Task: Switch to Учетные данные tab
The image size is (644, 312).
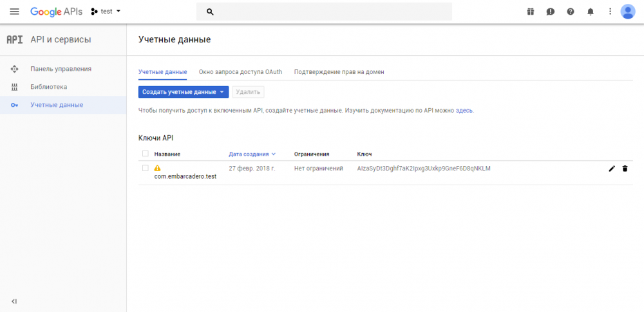Action: coord(163,72)
